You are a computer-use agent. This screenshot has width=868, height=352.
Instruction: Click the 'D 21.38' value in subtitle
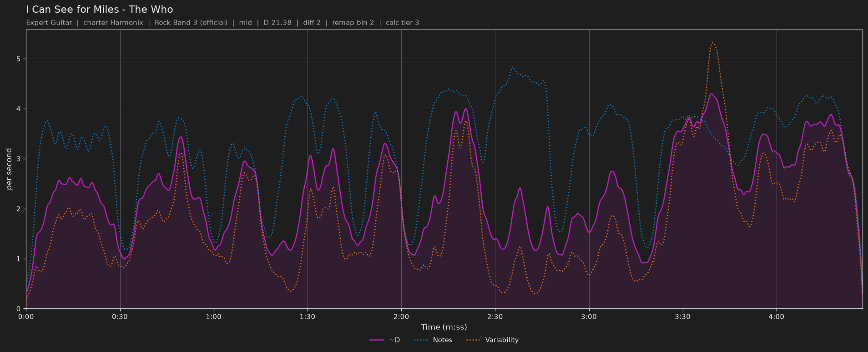pyautogui.click(x=278, y=23)
